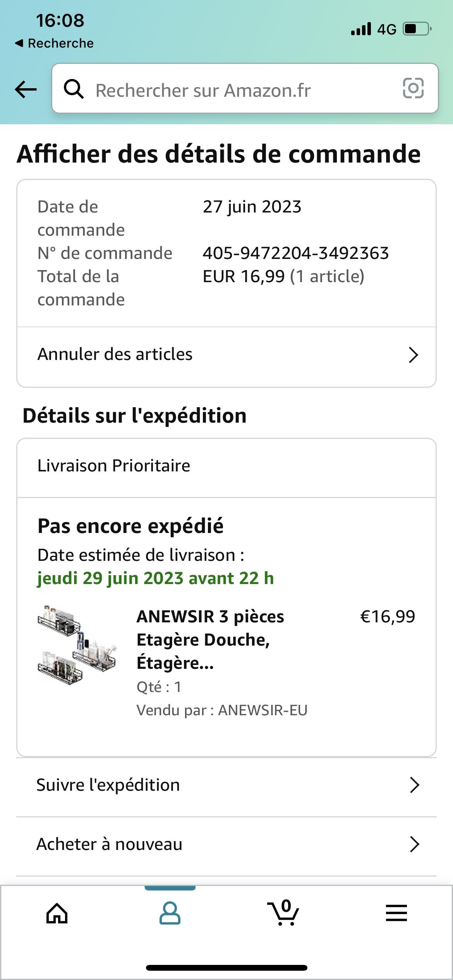Open the camera scan lens icon
This screenshot has width=453, height=980.
pyautogui.click(x=413, y=89)
